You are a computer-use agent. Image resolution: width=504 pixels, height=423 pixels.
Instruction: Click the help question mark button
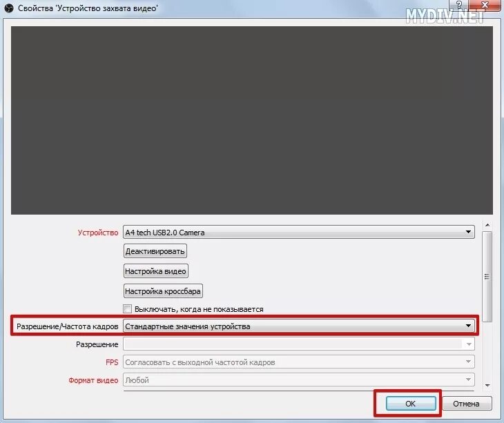point(459,5)
